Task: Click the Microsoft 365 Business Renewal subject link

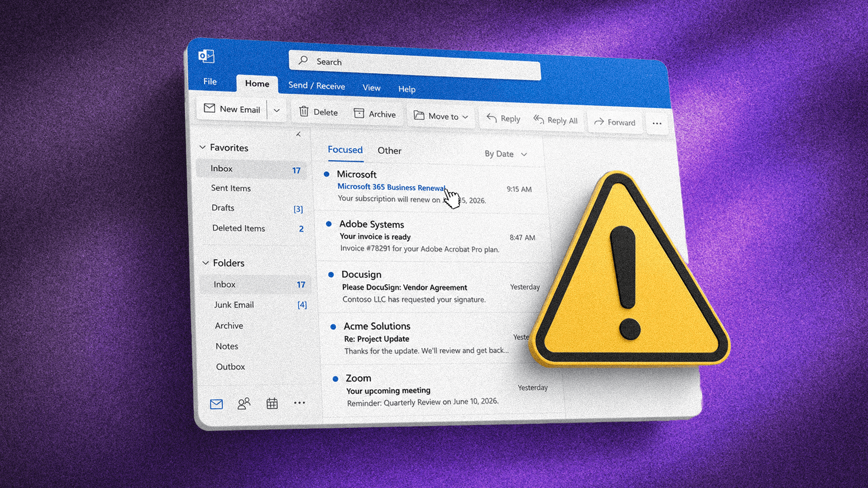Action: [391, 187]
